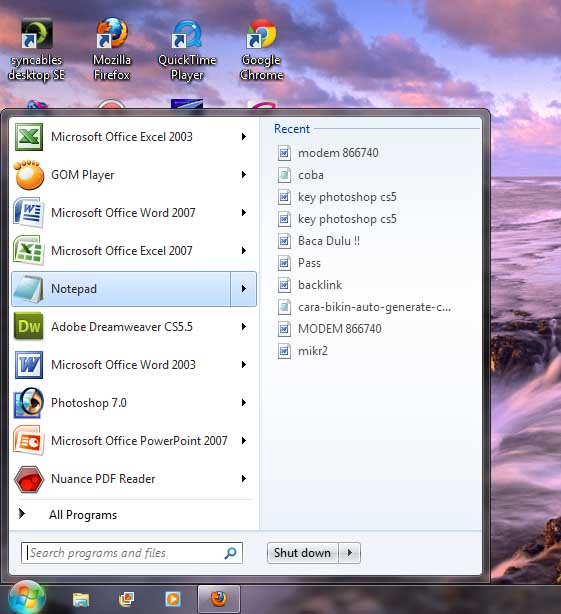Launch the QuickTime Player desktop shortcut
This screenshot has width=561, height=614.
click(x=187, y=49)
